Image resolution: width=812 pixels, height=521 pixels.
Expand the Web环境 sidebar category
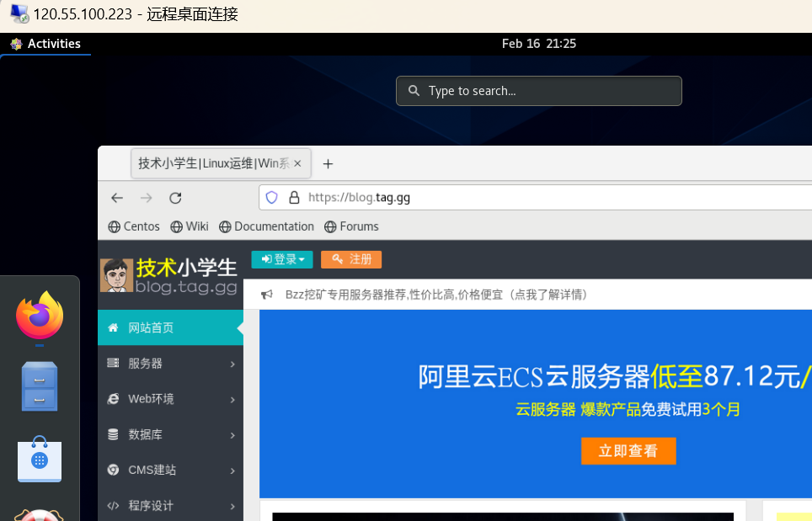171,399
